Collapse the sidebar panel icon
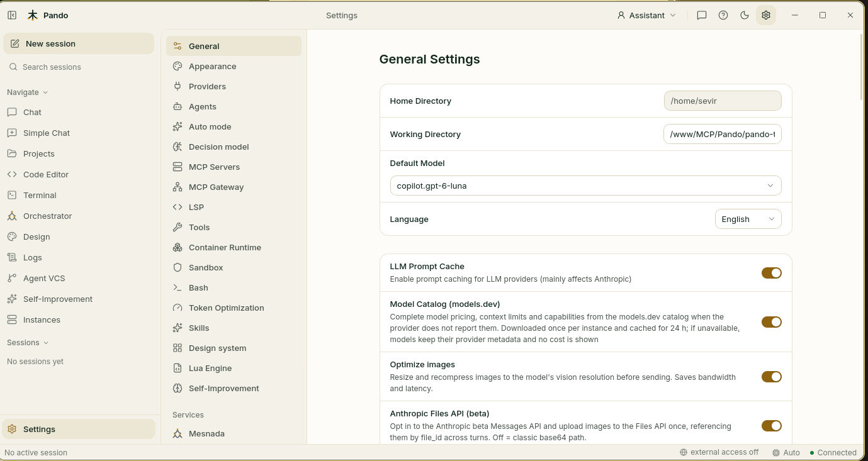This screenshot has width=868, height=461. point(12,15)
